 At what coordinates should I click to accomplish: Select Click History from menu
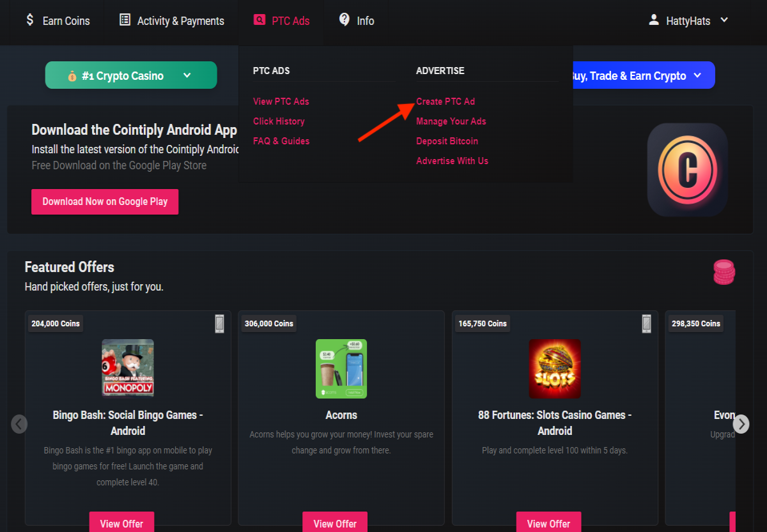click(x=279, y=121)
